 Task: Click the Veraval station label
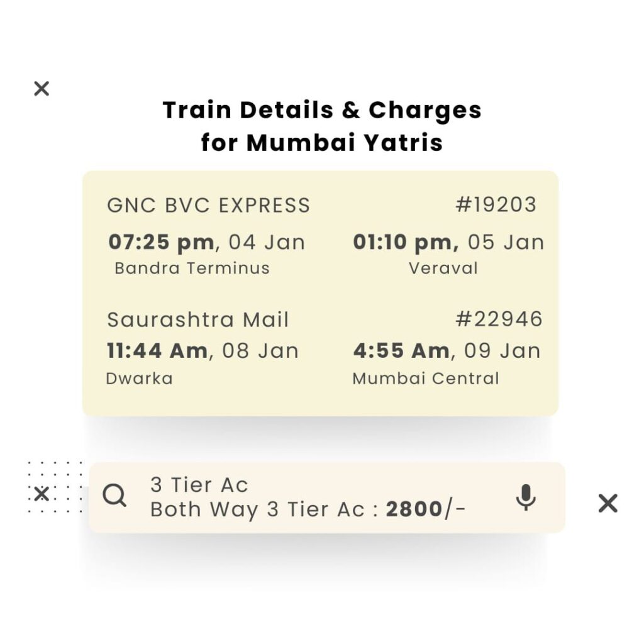443,269
